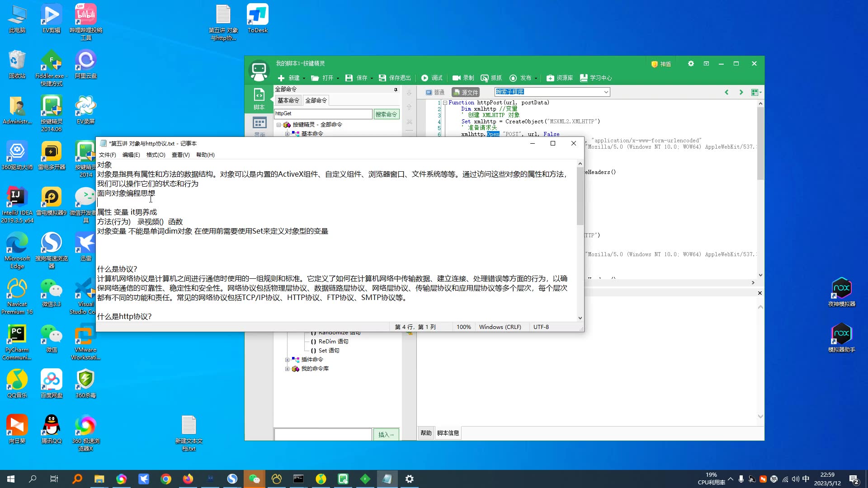Expand the 我的命令库 tree node

(287, 369)
